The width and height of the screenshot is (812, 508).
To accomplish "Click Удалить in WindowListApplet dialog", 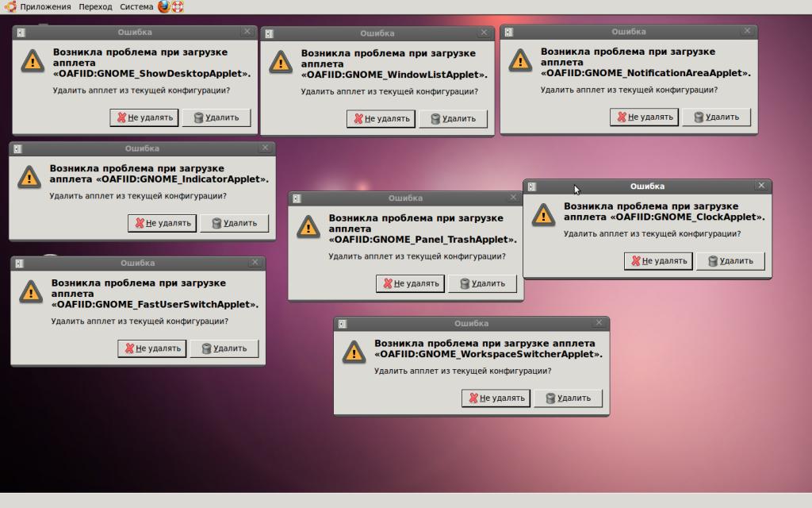I will (453, 119).
